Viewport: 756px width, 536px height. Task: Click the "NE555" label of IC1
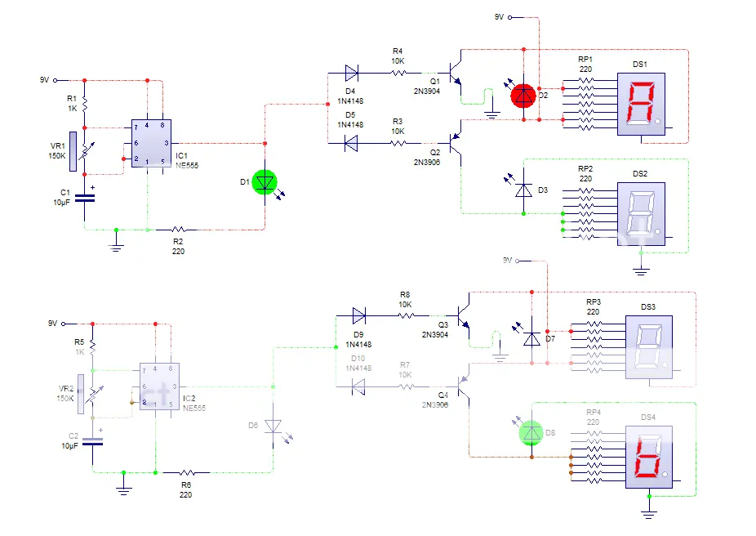coord(187,166)
